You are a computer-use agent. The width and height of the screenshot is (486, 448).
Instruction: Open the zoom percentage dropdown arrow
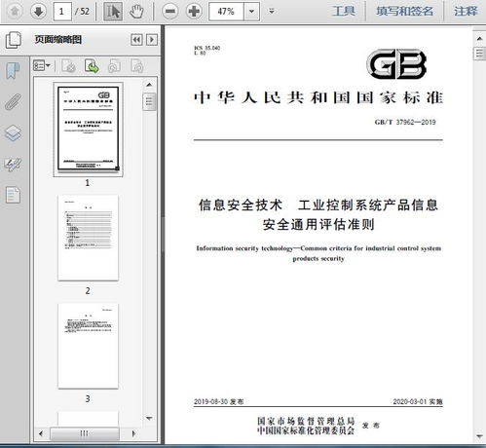click(251, 12)
